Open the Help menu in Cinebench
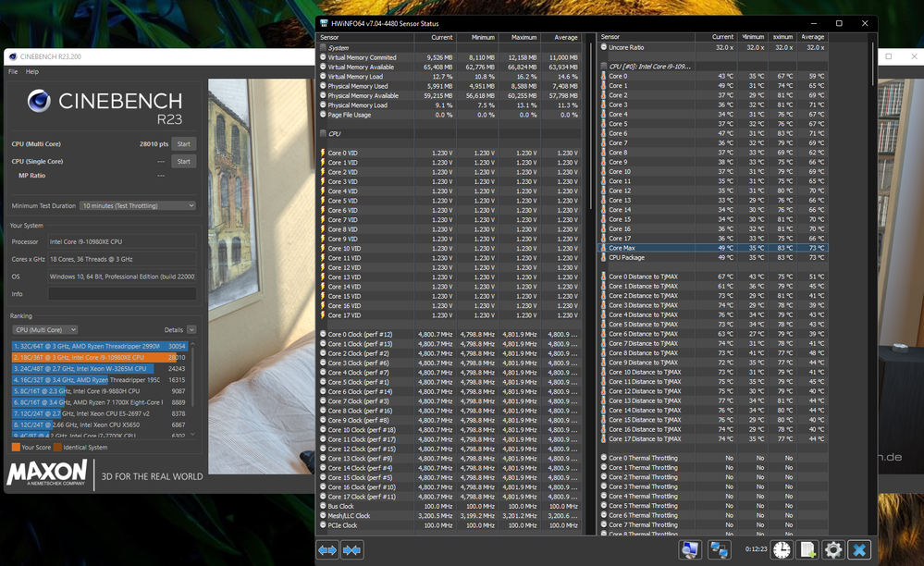 32,71
